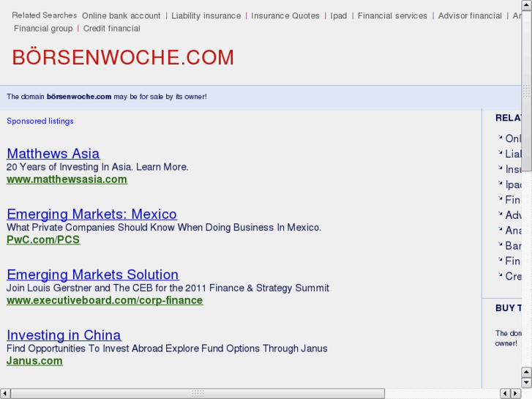
Task: Click the Sponsored listings label
Action: 40,122
